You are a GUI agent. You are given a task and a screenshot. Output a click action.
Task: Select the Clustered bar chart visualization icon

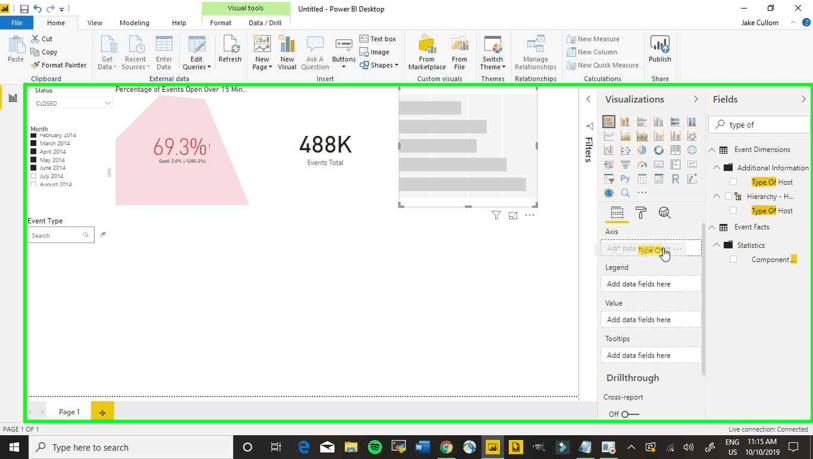[642, 122]
